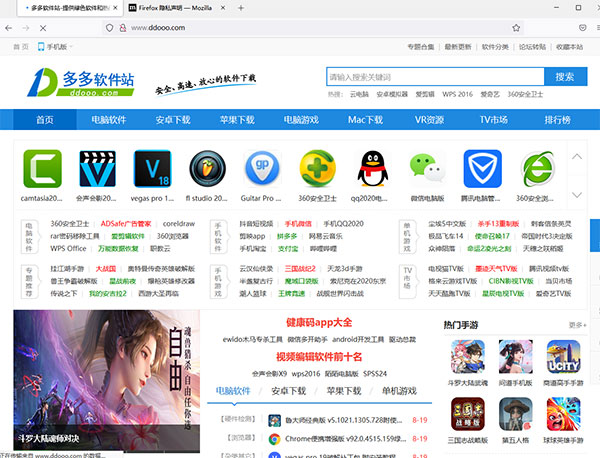Show the previous apps with the up chevron
600x458 pixels.
click(577, 156)
